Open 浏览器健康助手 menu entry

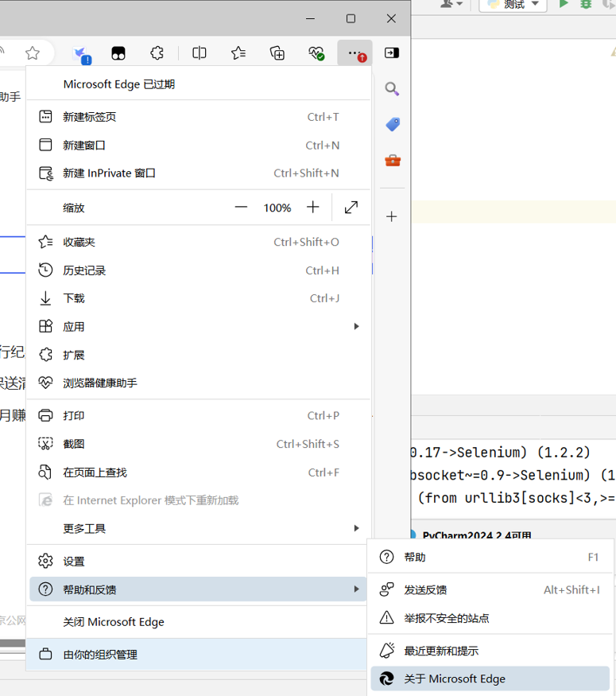coord(198,383)
